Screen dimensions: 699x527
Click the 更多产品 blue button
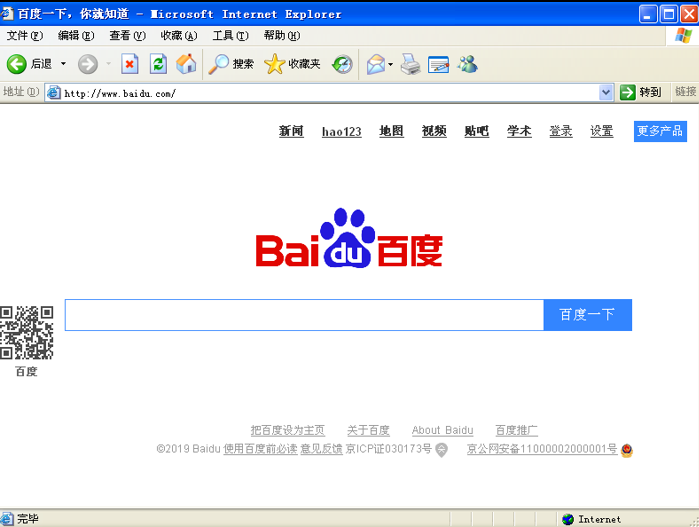(660, 131)
